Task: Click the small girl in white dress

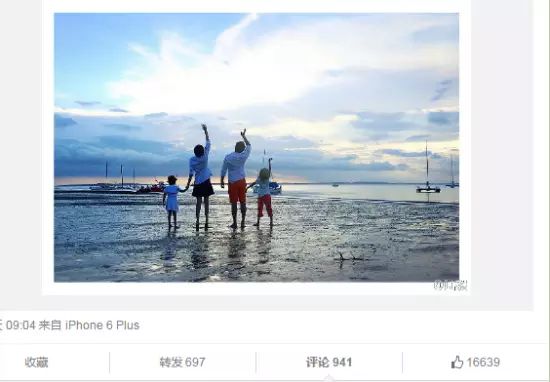Action: pos(172,202)
